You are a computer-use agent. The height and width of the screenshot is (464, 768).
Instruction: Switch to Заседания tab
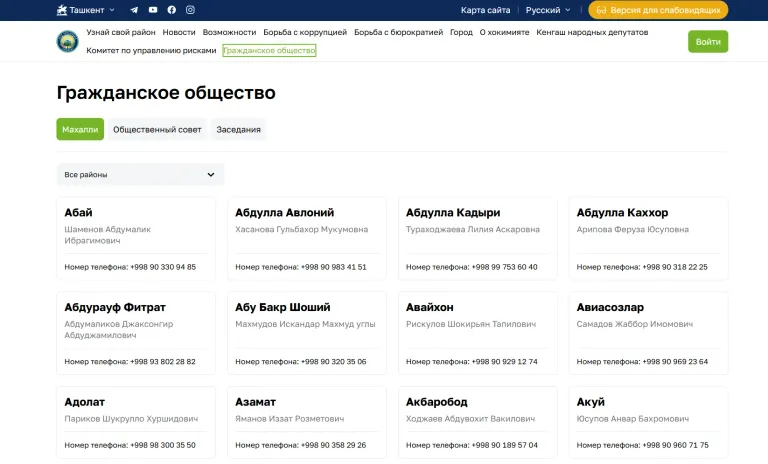(239, 129)
